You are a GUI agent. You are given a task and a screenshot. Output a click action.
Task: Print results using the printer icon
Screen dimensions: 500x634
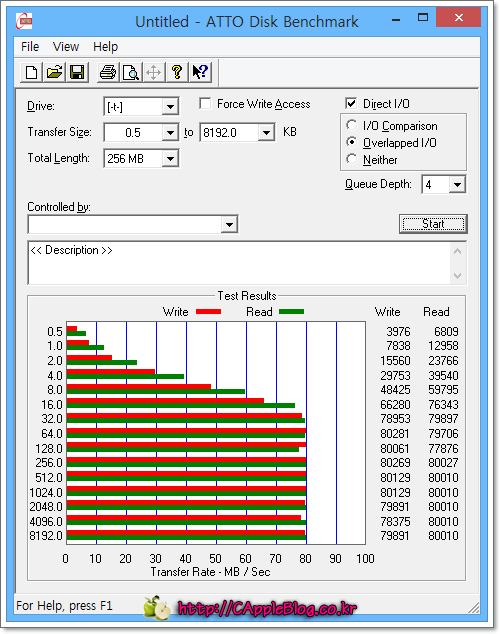[108, 73]
